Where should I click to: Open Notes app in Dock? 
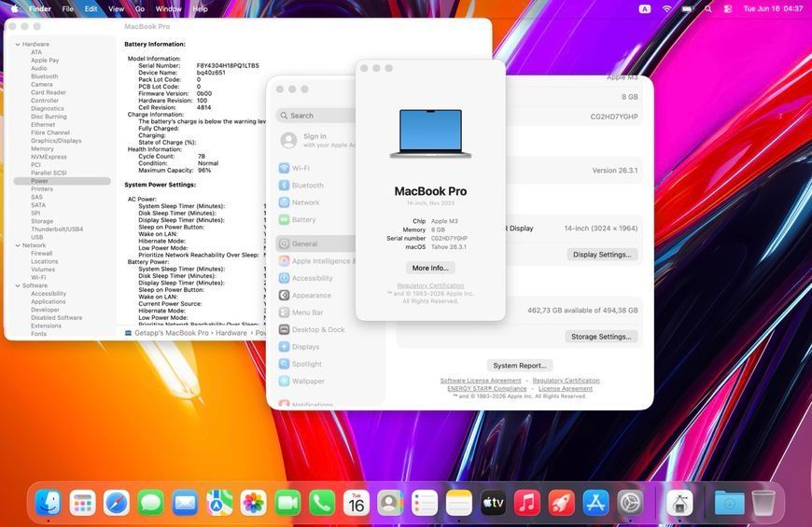(x=459, y=503)
